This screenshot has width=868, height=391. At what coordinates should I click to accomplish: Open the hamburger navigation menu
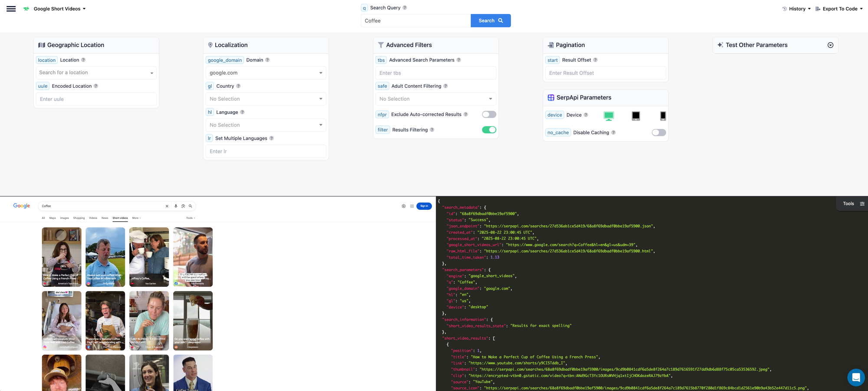click(11, 9)
